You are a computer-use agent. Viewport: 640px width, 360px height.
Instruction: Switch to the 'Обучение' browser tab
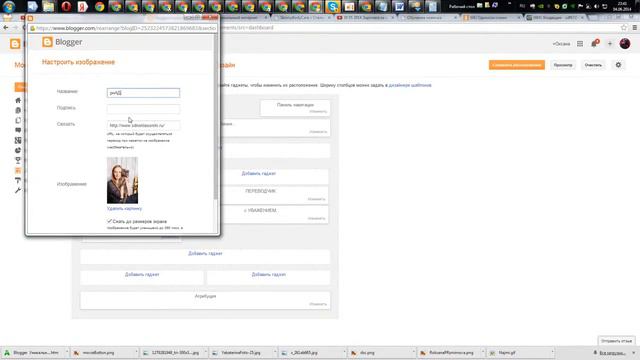coord(428,18)
